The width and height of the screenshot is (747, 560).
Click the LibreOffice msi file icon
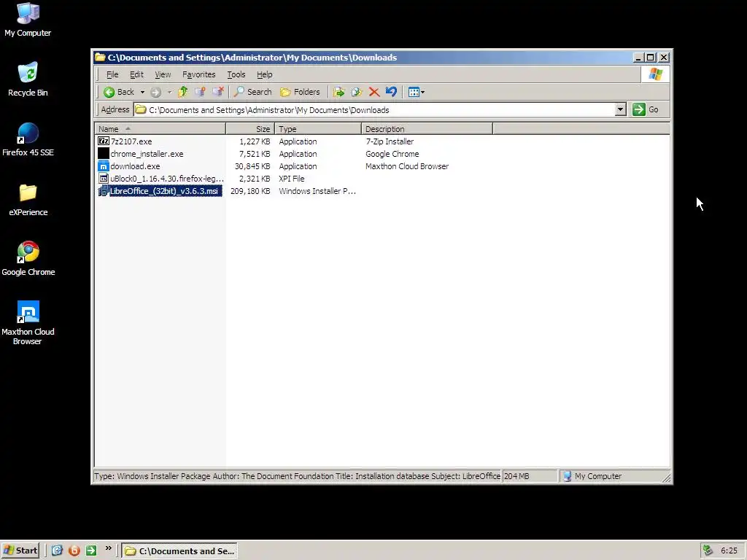[x=104, y=191]
